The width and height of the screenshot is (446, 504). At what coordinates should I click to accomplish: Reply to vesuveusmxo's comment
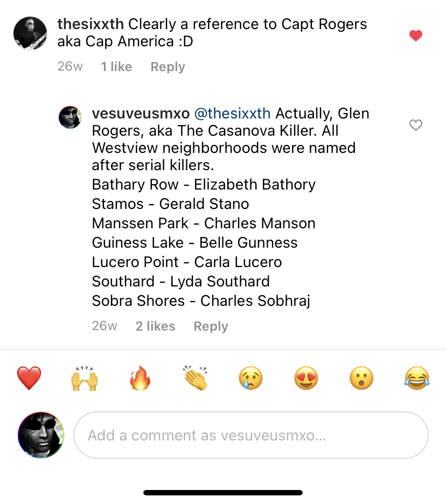click(211, 326)
